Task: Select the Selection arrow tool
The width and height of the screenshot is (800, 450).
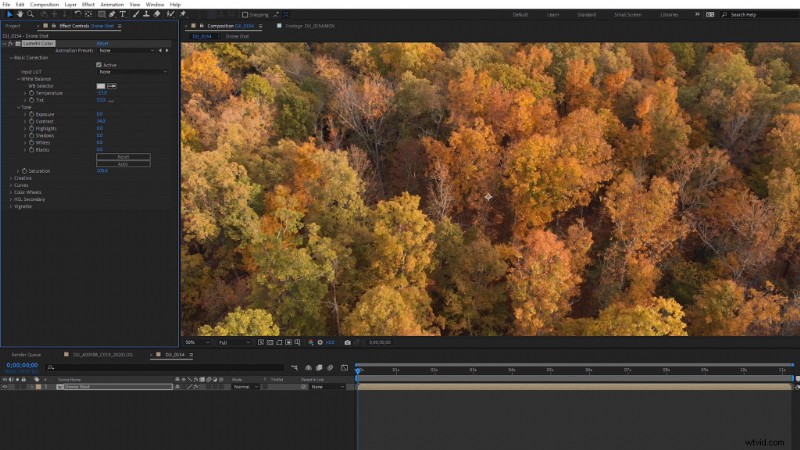Action: 9,14
